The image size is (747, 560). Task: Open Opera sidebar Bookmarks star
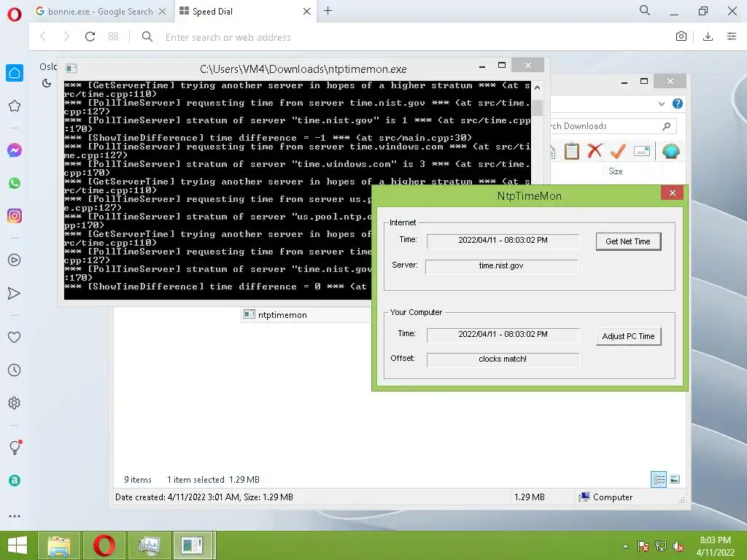tap(15, 106)
